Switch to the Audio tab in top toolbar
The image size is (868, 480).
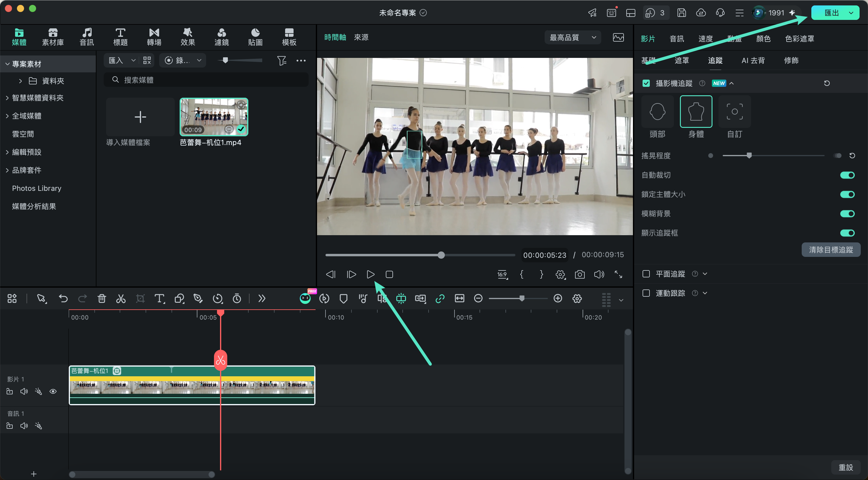click(86, 37)
